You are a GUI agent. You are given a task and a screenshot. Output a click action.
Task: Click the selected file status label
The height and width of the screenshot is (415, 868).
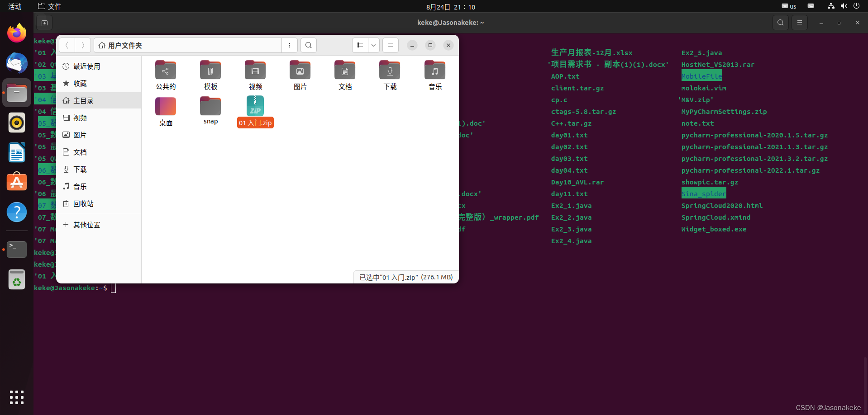[406, 277]
